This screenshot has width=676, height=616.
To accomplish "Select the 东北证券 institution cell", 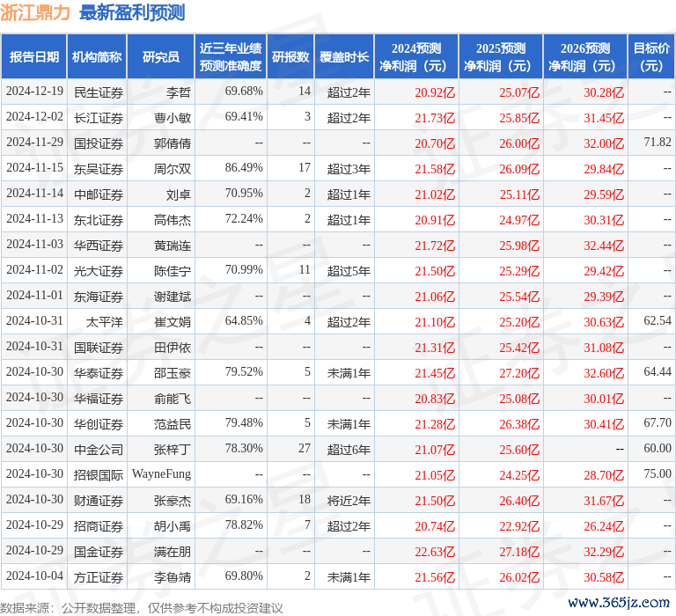I will [x=99, y=220].
